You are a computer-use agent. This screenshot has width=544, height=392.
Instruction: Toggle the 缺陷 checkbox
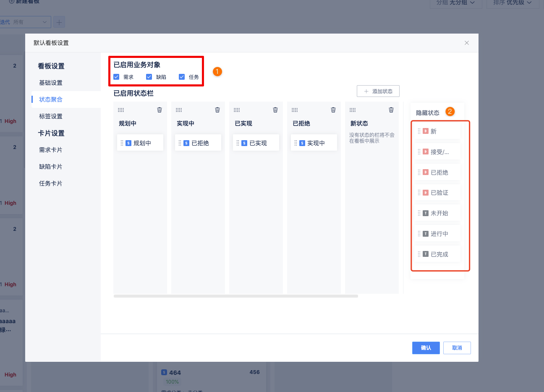coord(149,77)
